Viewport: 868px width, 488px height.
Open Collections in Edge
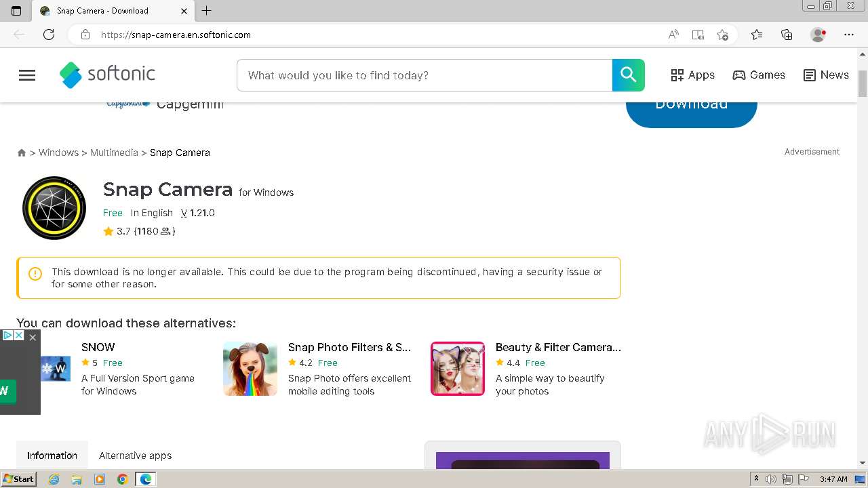coord(787,35)
